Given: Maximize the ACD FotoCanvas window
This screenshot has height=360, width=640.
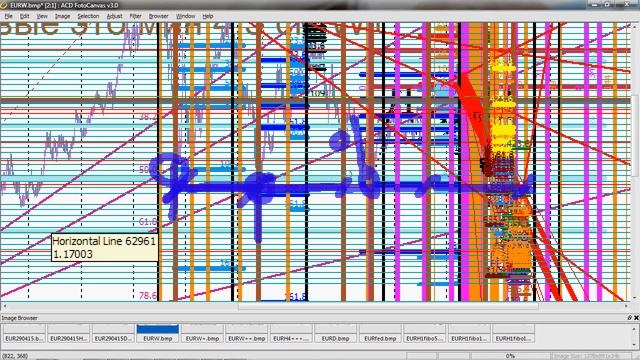Looking at the screenshot, I should tap(607, 4).
